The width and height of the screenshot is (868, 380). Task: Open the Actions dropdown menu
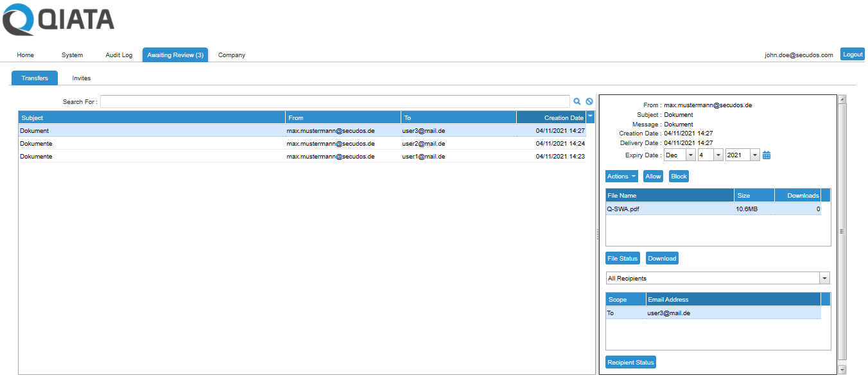621,177
